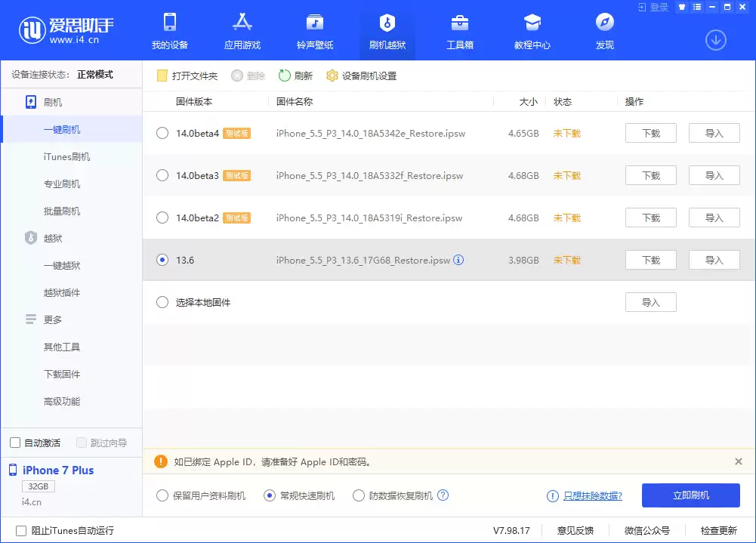
Task: Select 14.0beta4 firmware radio
Action: tap(162, 133)
